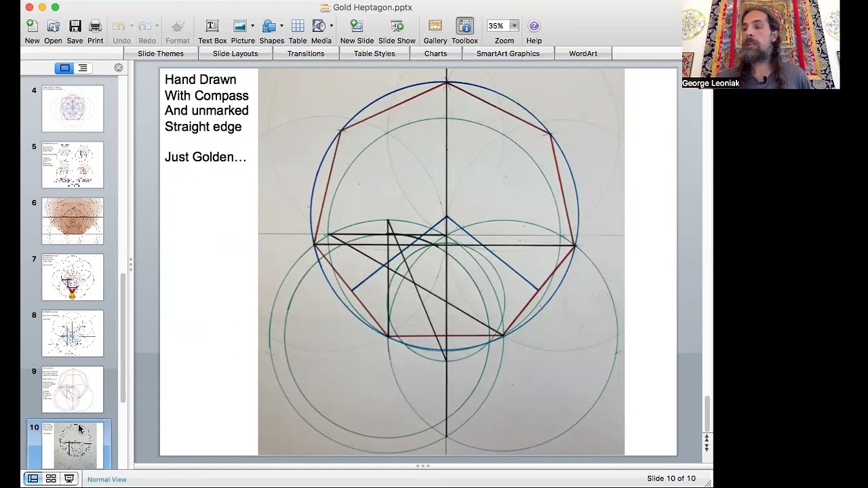The width and height of the screenshot is (868, 488).
Task: Select slide 6 thumbnail
Action: tap(73, 221)
